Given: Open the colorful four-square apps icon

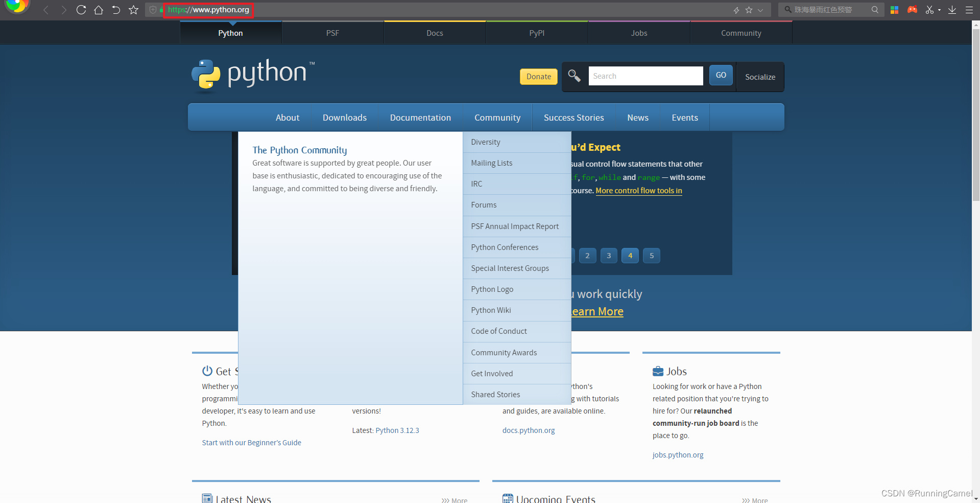Looking at the screenshot, I should [894, 10].
